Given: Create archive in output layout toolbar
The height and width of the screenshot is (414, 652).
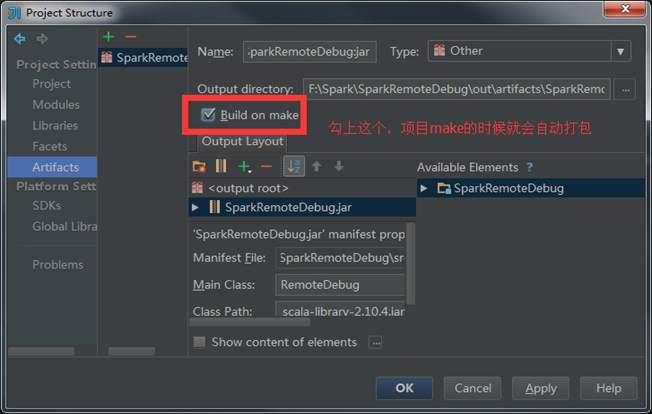Looking at the screenshot, I should 221,166.
